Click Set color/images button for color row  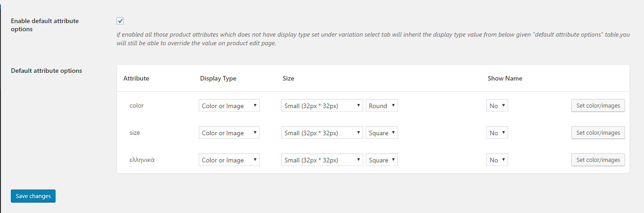click(598, 105)
